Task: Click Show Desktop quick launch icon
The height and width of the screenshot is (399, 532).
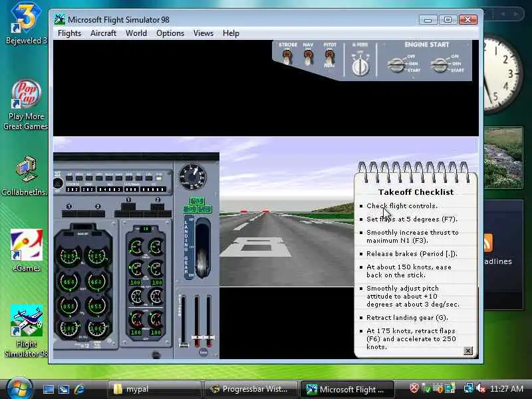Action: 48,389
